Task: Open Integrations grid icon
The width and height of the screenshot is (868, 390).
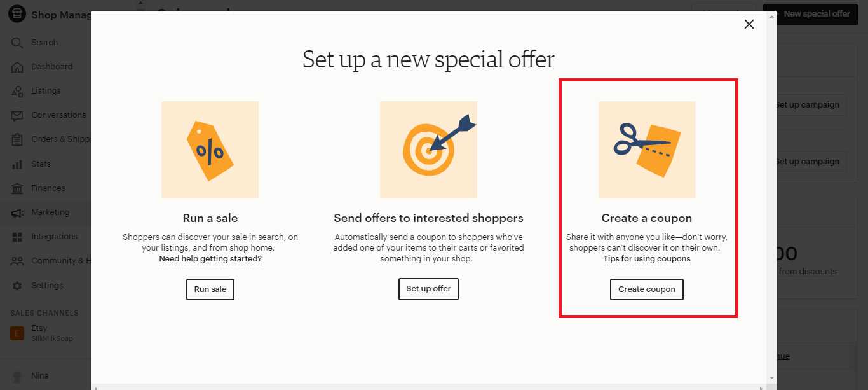Action: pos(17,237)
